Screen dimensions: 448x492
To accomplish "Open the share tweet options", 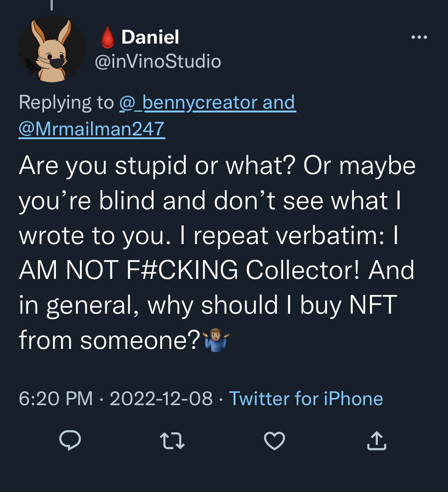I will [x=377, y=440].
